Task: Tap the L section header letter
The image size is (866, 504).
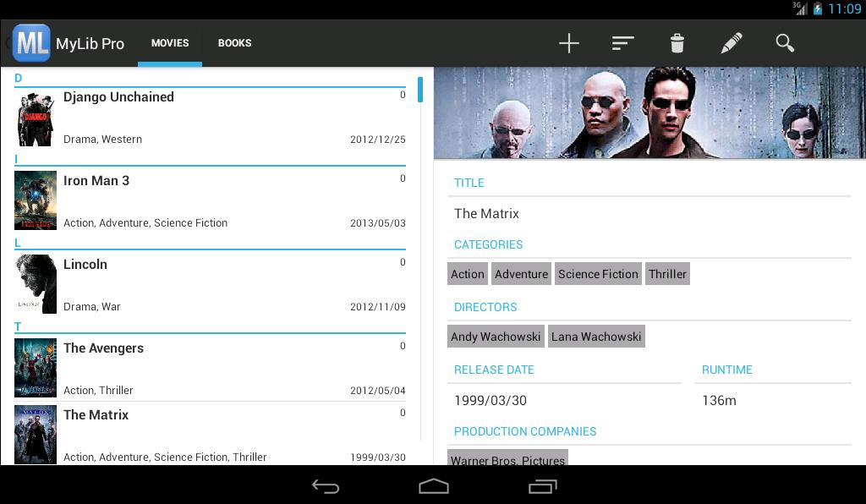Action: tap(18, 243)
